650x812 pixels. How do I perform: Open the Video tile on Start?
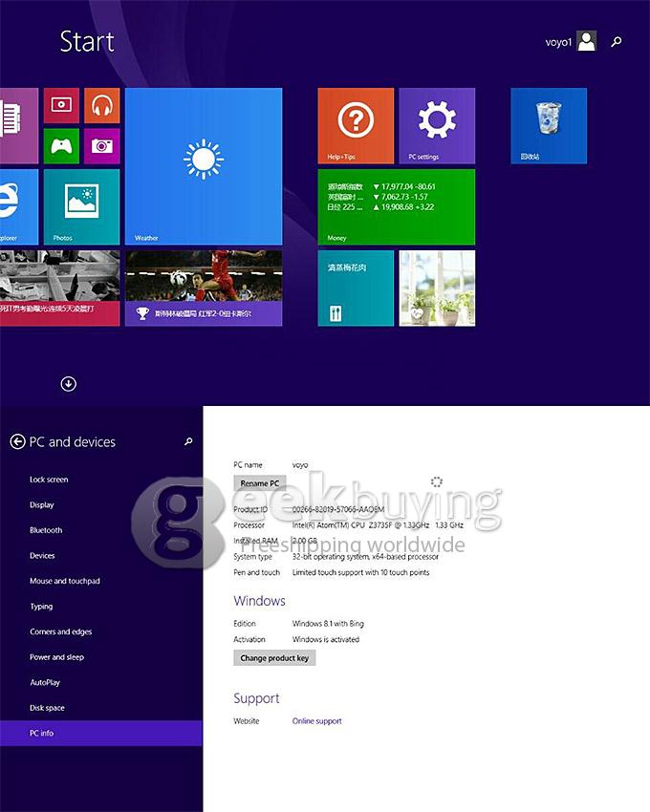point(61,105)
